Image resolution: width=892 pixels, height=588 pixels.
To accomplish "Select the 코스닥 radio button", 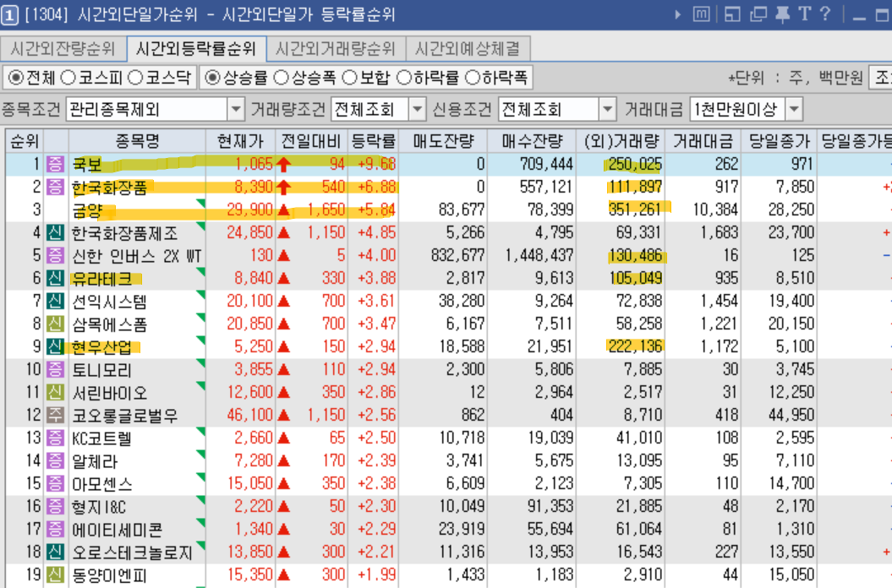I will 134,78.
